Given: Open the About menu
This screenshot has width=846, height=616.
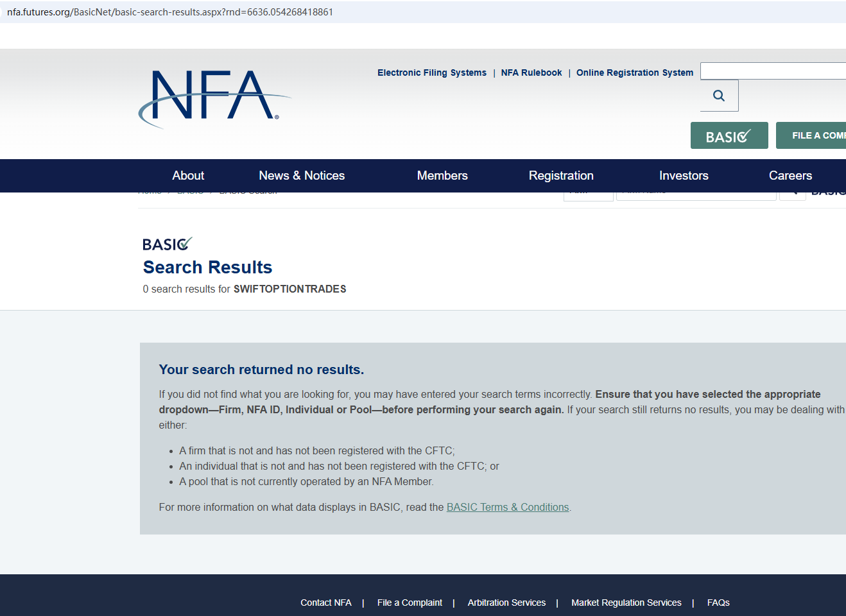Looking at the screenshot, I should pyautogui.click(x=188, y=175).
